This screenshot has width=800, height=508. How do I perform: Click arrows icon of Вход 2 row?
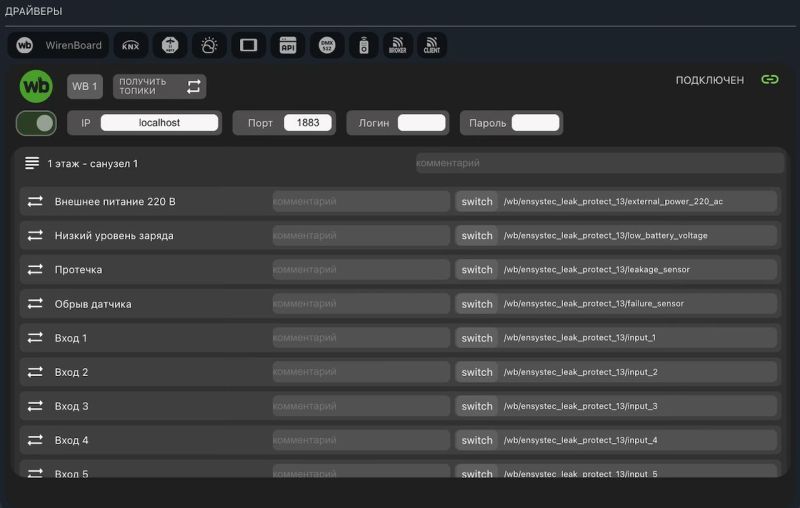[35, 372]
